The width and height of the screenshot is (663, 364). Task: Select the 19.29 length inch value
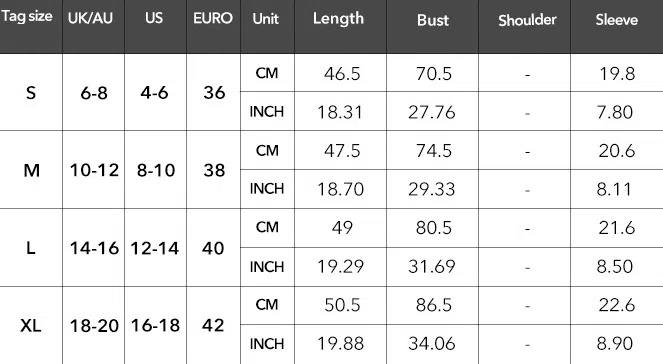[x=340, y=266]
